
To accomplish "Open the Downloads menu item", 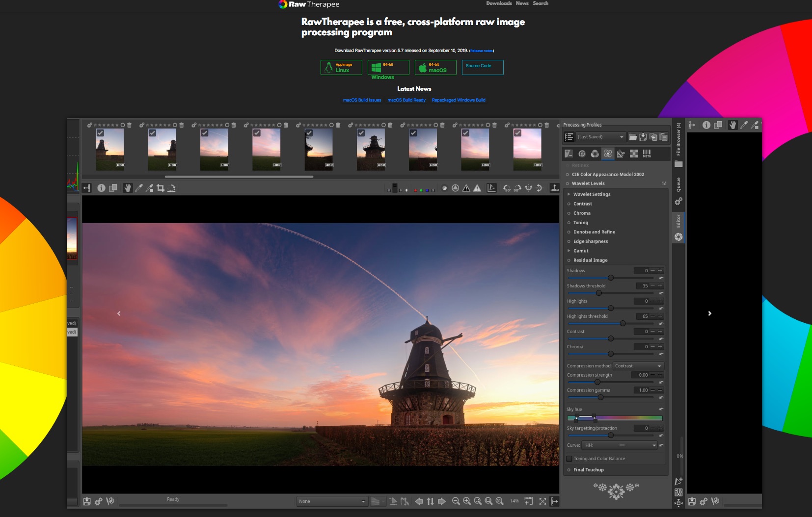I will [x=499, y=3].
